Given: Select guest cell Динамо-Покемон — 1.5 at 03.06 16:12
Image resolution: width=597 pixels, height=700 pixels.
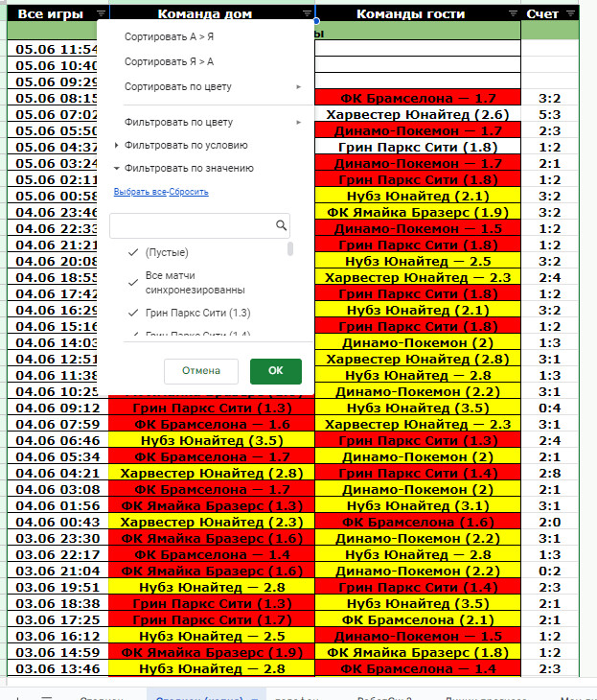Looking at the screenshot, I should pos(418,636).
